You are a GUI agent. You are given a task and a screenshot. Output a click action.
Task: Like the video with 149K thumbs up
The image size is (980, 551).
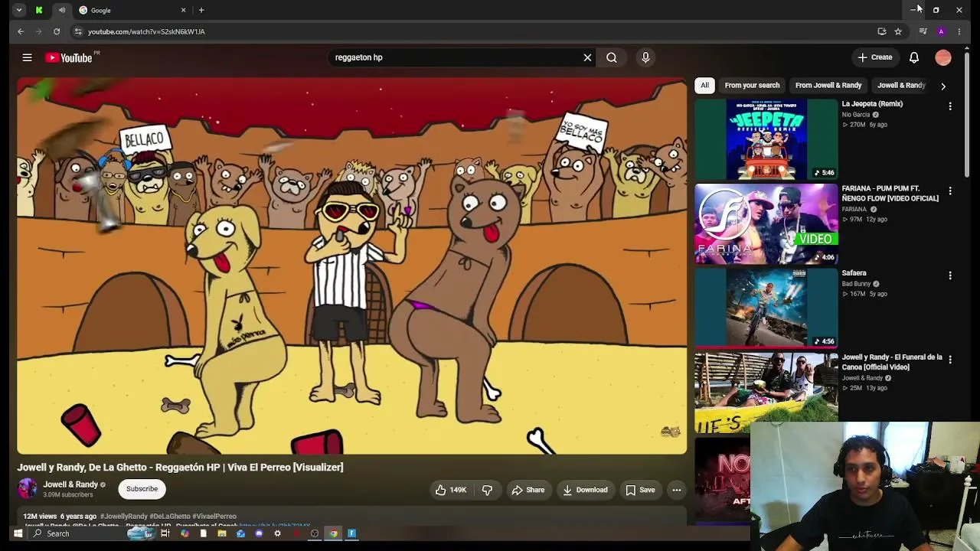tap(450, 490)
